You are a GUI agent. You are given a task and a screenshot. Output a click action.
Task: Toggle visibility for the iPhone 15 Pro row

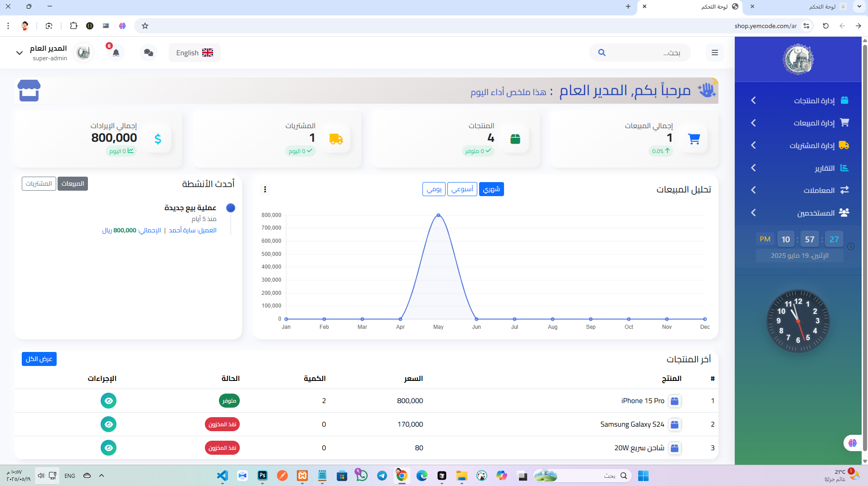click(108, 400)
